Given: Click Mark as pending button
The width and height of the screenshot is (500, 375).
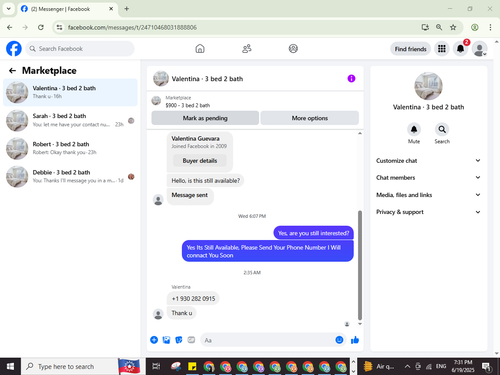Looking at the screenshot, I should coord(205,118).
